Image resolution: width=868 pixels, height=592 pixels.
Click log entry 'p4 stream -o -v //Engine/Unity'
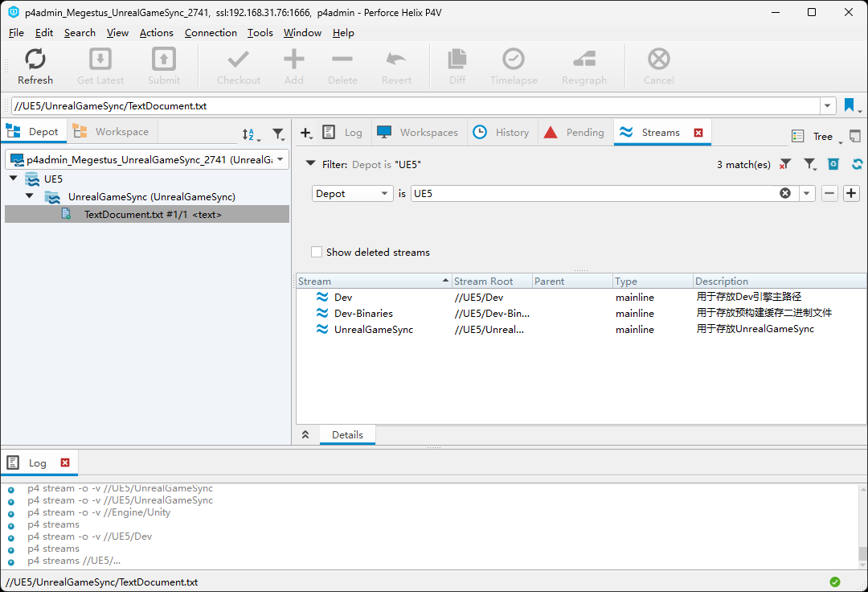pyautogui.click(x=99, y=512)
